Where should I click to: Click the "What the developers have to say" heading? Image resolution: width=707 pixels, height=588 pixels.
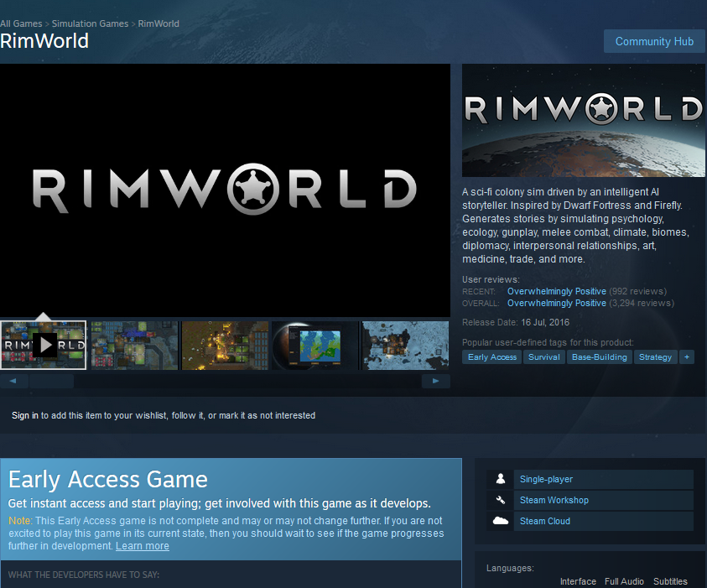pos(84,575)
